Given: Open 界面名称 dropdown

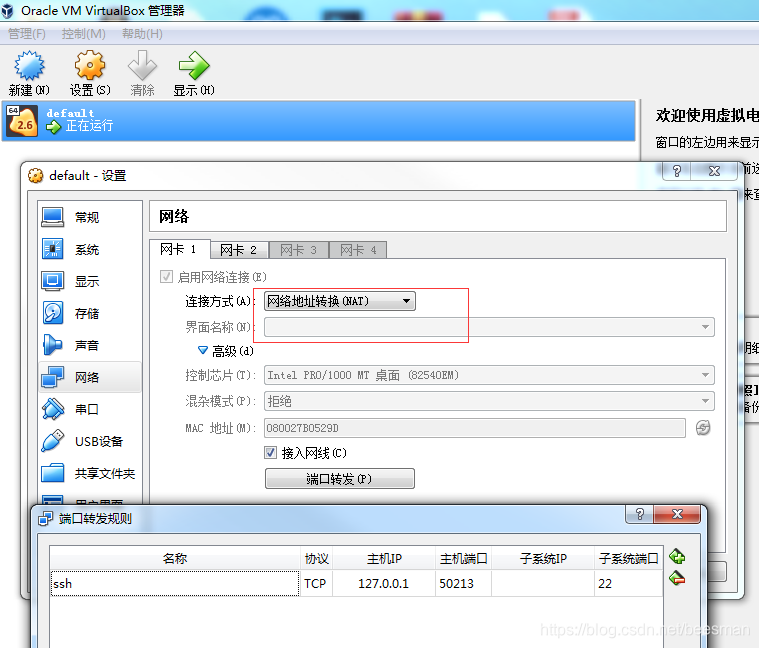Looking at the screenshot, I should tap(489, 327).
